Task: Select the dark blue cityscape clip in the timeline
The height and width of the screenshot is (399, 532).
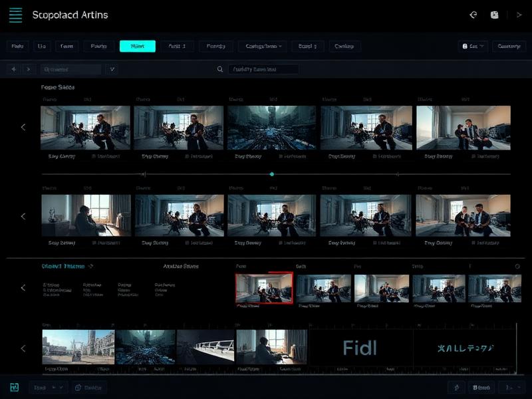Action: point(146,347)
